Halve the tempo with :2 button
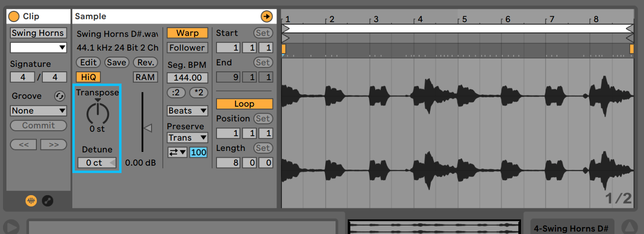The height and width of the screenshot is (234, 644). click(x=176, y=92)
